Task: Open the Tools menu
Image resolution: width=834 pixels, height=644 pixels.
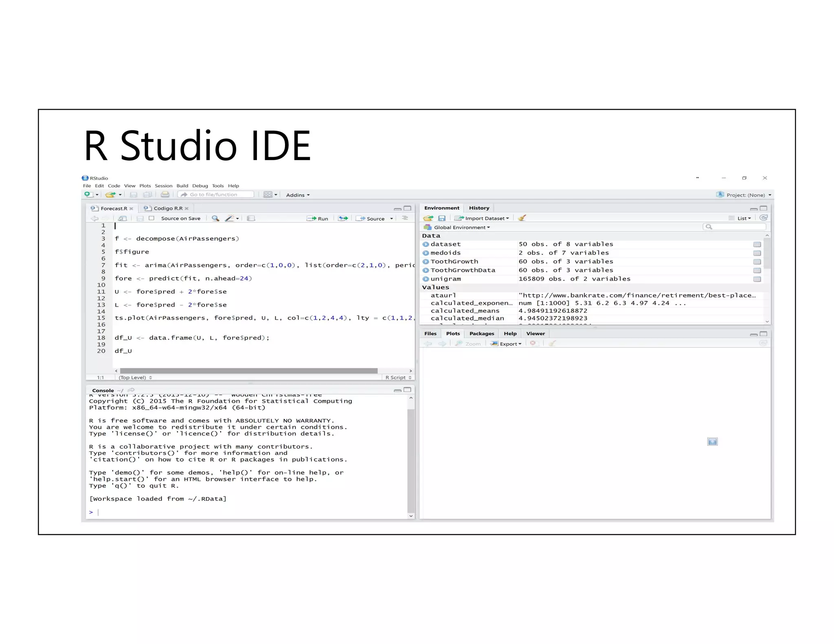Action: 218,186
